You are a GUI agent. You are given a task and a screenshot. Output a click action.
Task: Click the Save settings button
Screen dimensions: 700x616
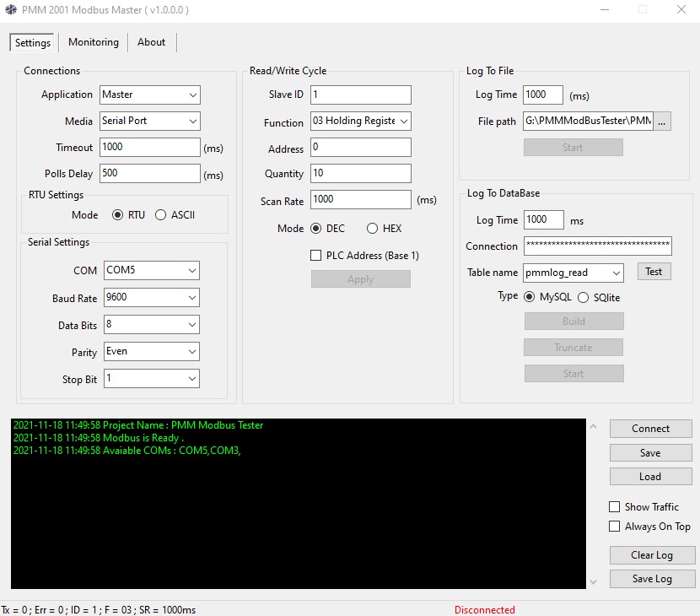(651, 453)
